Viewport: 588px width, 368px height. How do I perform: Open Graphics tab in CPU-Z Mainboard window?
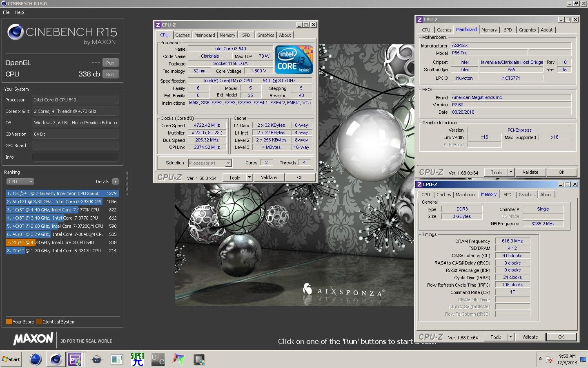click(528, 30)
